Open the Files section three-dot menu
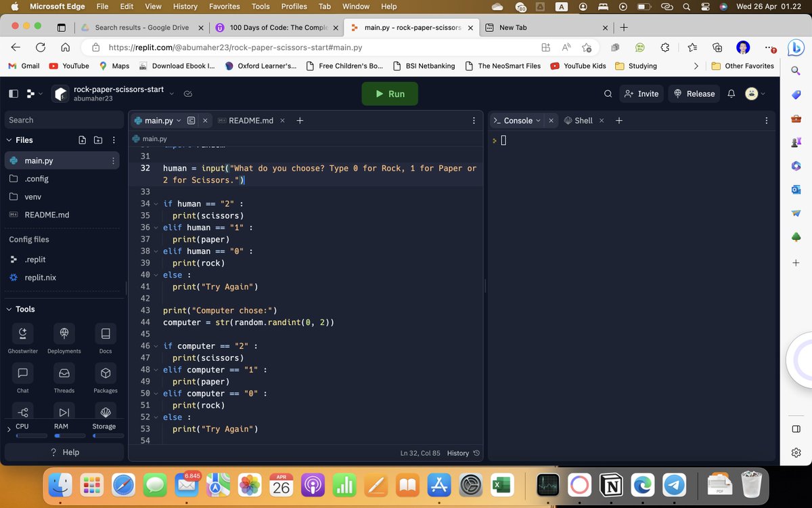812x508 pixels. click(114, 140)
